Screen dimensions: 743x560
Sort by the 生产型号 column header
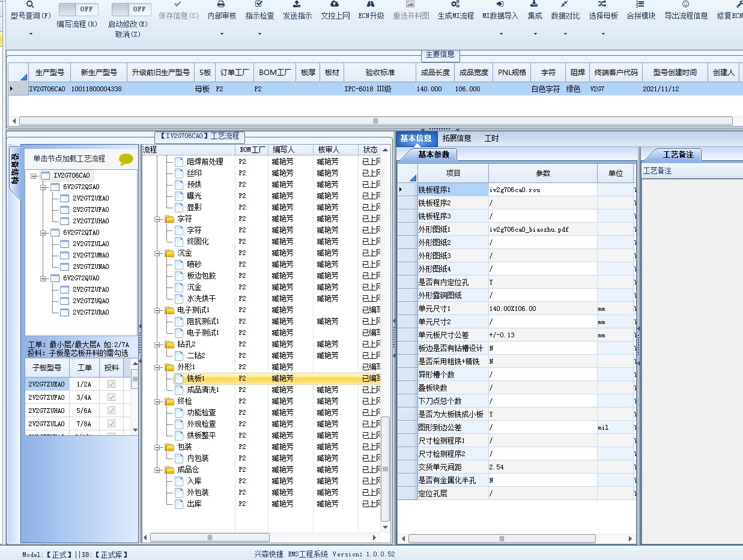point(49,73)
